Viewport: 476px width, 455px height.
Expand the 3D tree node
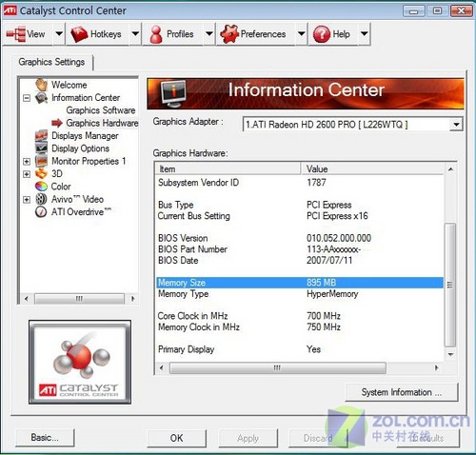[x=27, y=174]
